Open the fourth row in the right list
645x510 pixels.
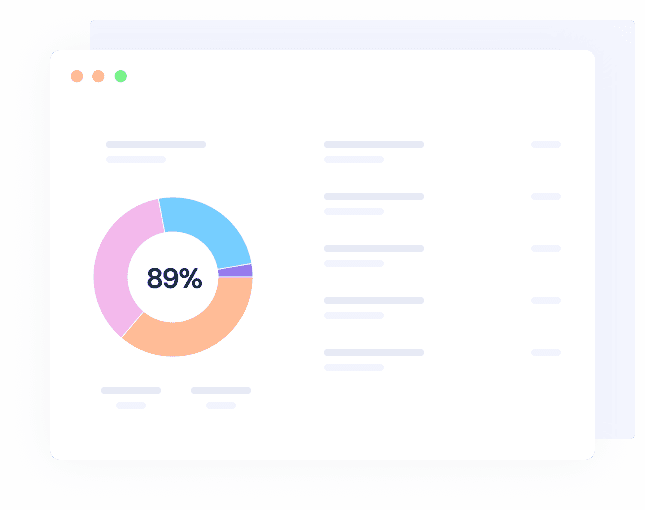pos(374,301)
